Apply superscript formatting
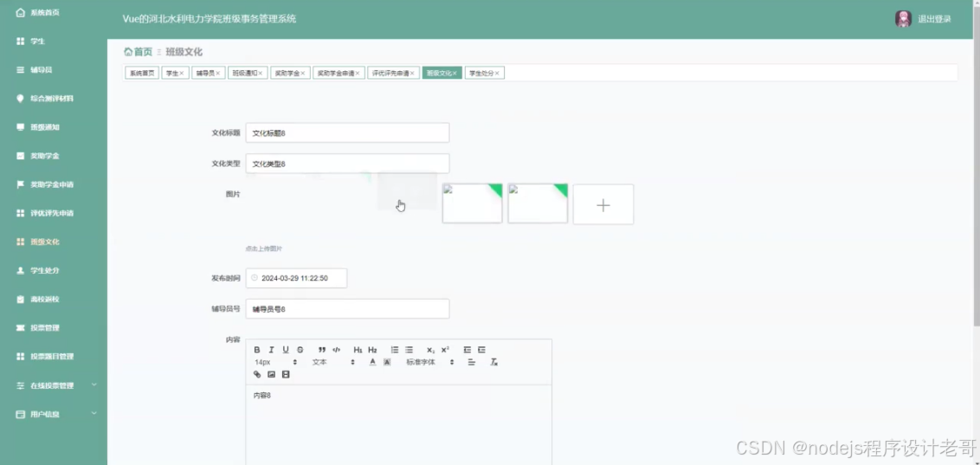This screenshot has width=980, height=465. 445,350
